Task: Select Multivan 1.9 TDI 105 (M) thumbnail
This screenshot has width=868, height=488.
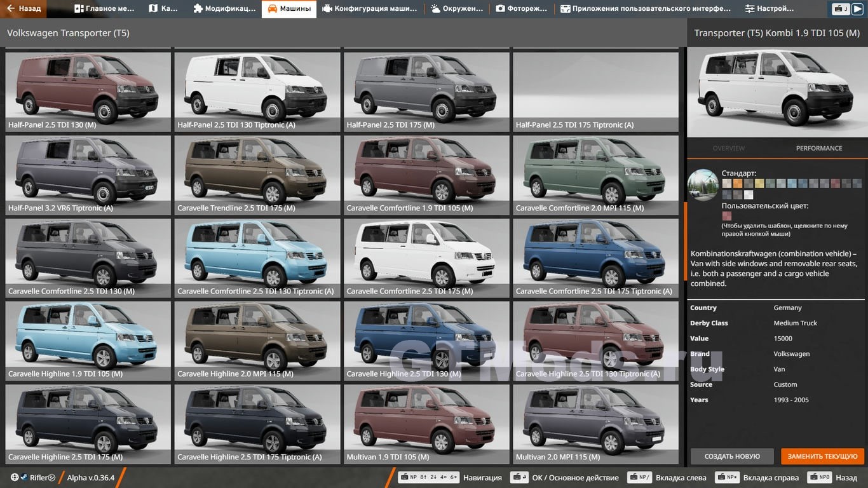Action: click(x=426, y=424)
